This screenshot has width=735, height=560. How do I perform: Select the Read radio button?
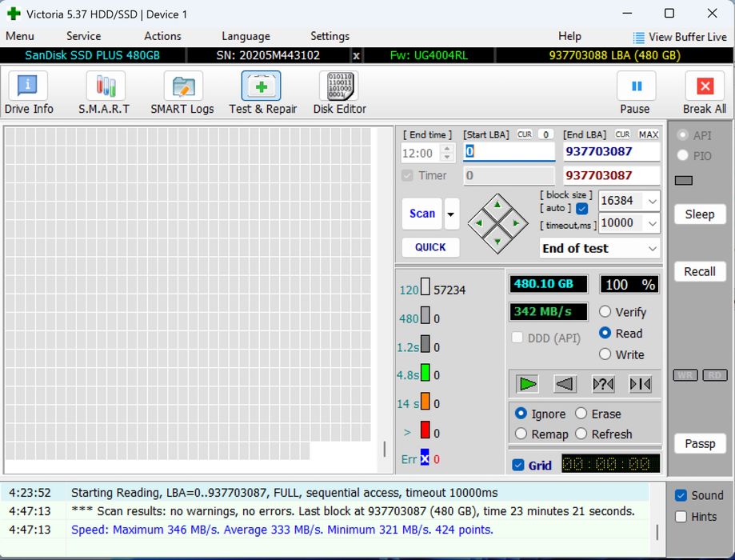click(605, 333)
